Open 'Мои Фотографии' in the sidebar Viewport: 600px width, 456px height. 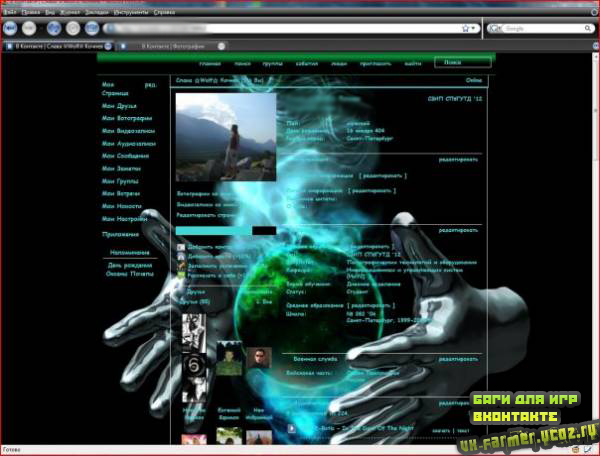click(x=127, y=118)
